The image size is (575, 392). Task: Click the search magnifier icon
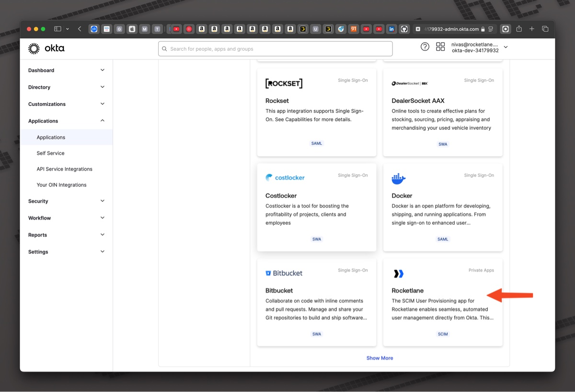coord(165,49)
